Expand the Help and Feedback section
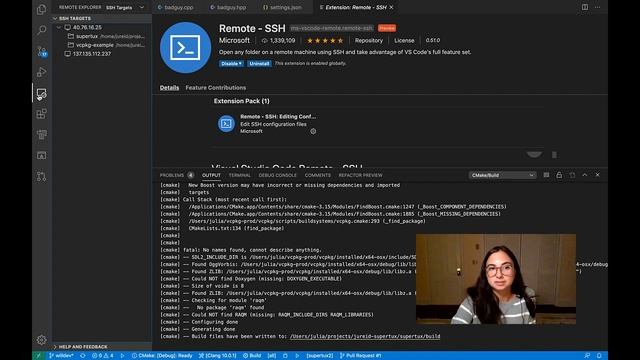Image resolution: width=640 pixels, height=360 pixels. [x=83, y=347]
